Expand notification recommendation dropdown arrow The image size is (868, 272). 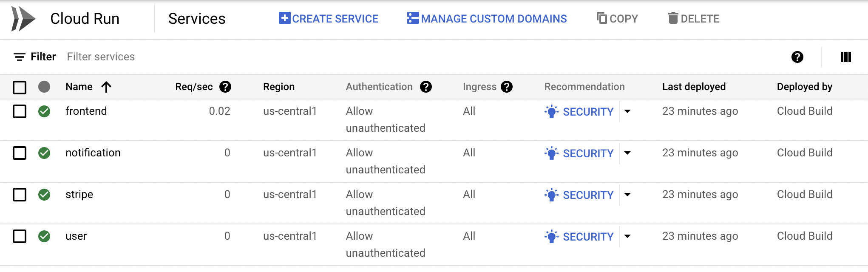tap(627, 153)
